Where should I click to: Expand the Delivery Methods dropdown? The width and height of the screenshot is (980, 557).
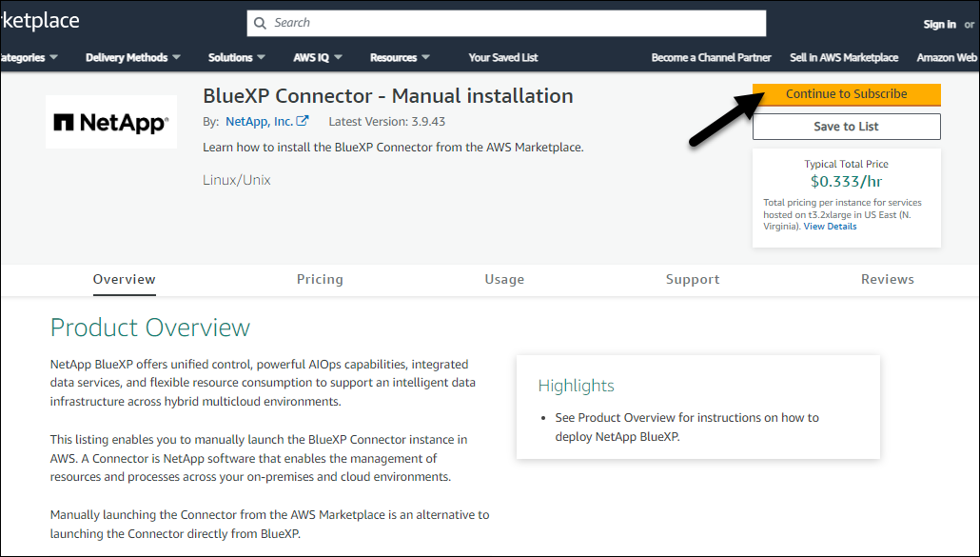[133, 57]
